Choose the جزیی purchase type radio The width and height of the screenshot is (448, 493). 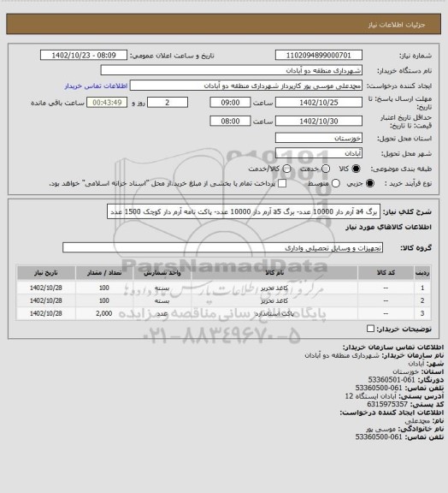pos(370,183)
